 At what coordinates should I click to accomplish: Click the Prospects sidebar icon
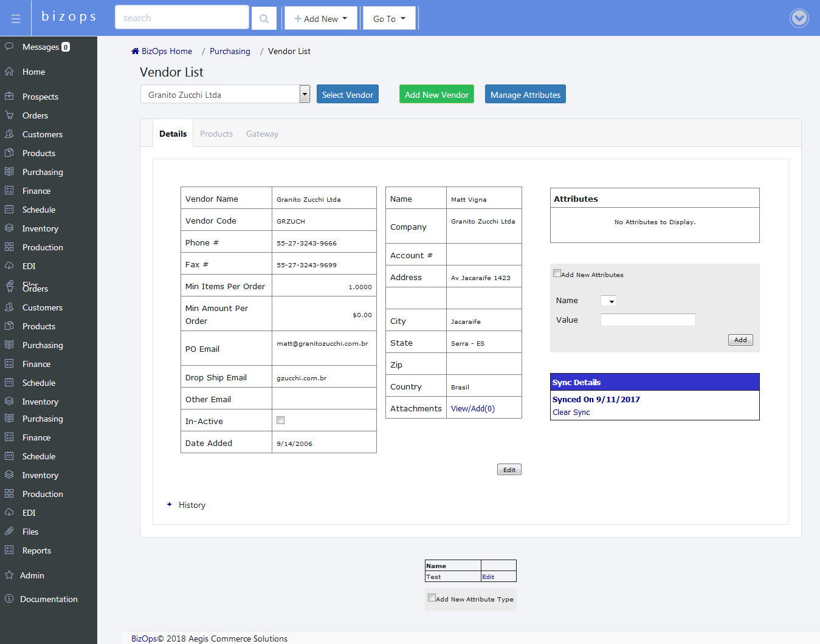[x=9, y=96]
